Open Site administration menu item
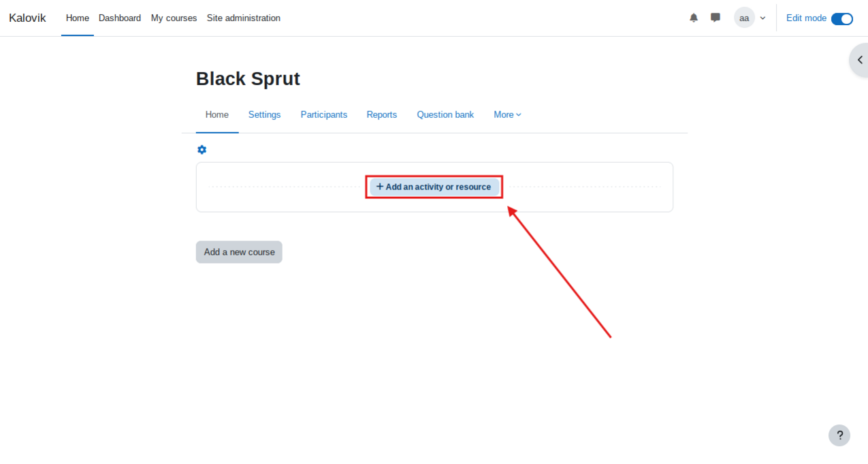This screenshot has height=464, width=868. tap(243, 18)
